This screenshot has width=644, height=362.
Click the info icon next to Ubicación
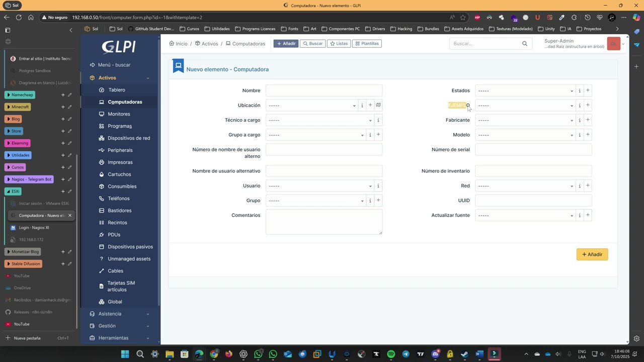click(x=362, y=106)
